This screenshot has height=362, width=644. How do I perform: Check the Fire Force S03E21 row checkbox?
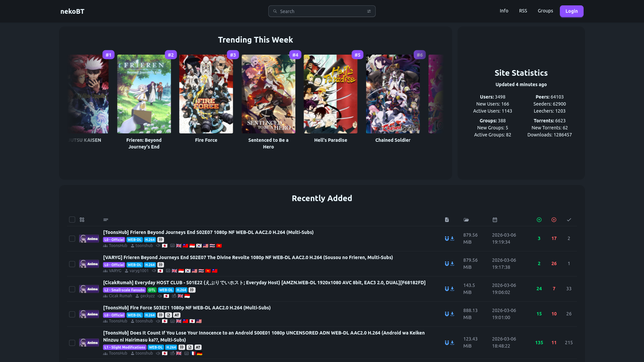pos(72,314)
